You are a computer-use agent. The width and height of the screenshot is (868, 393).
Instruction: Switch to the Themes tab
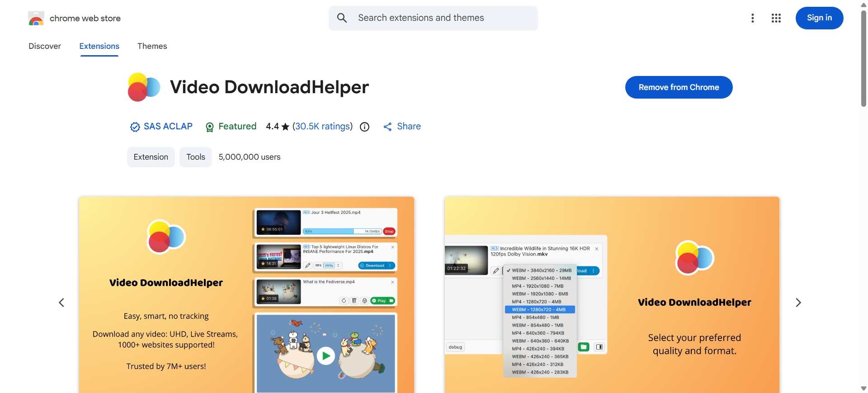tap(152, 46)
